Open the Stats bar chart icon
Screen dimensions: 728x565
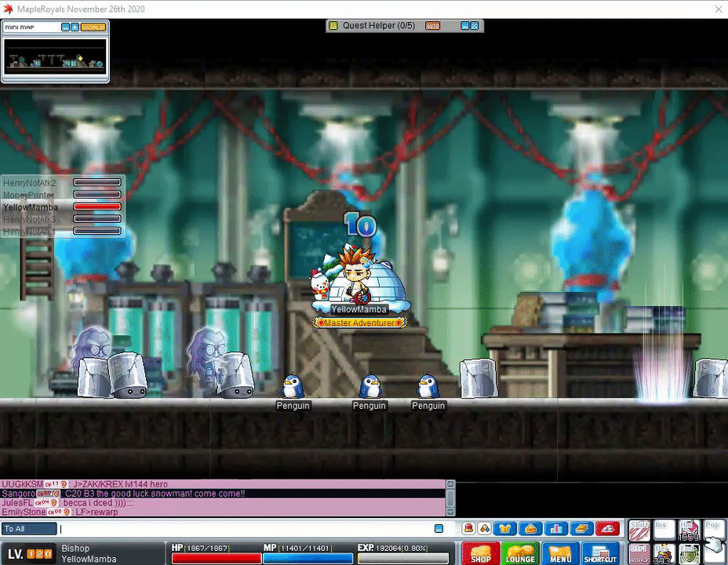tap(555, 528)
